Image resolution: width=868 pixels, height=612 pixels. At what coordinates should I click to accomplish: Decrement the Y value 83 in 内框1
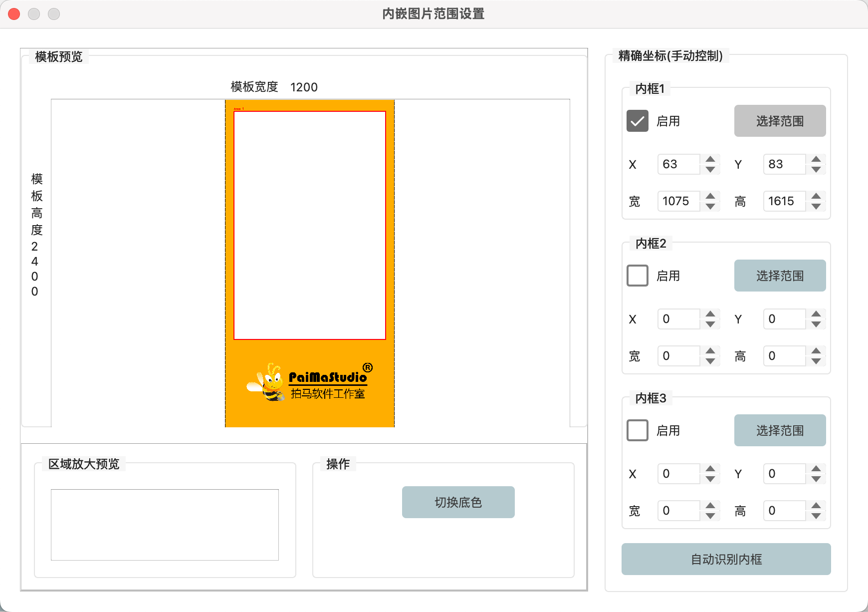pyautogui.click(x=816, y=170)
